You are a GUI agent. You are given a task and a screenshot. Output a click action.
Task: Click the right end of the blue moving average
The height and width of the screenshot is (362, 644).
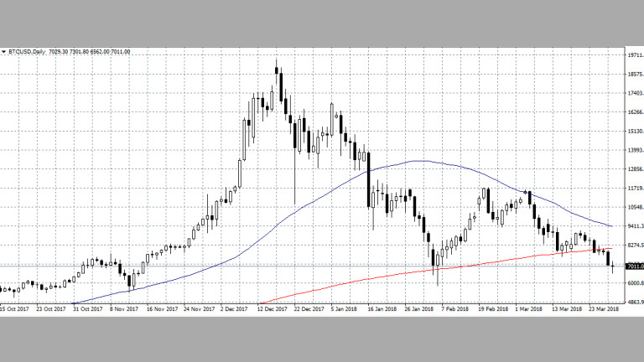(x=612, y=226)
